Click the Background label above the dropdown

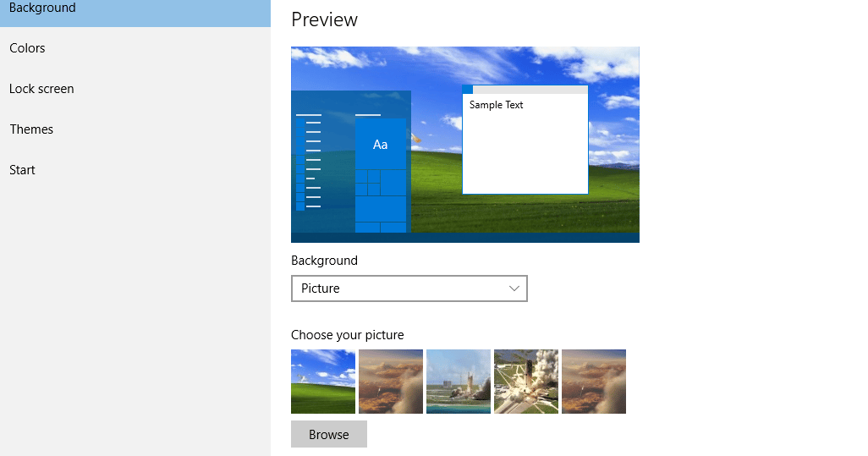pyautogui.click(x=324, y=261)
